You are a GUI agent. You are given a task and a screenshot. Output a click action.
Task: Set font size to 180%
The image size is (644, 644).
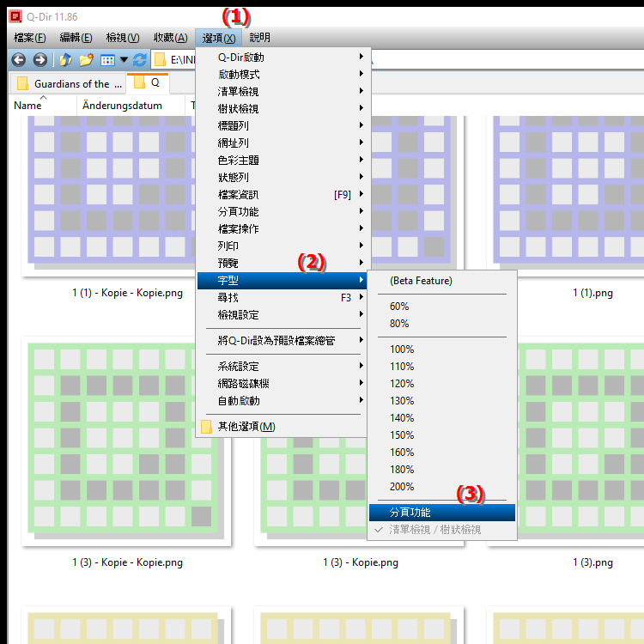pos(442,470)
